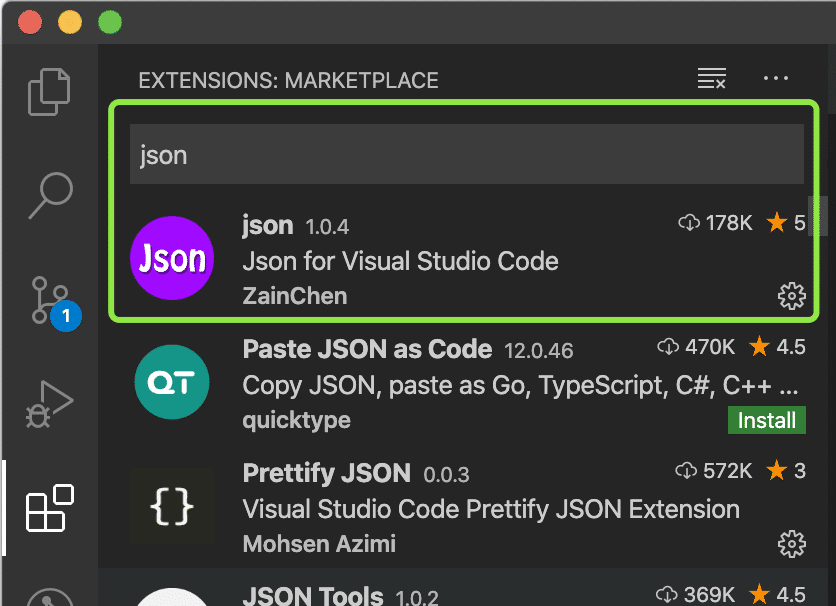This screenshot has height=606, width=836.
Task: Click the 572K download count
Action: click(714, 471)
